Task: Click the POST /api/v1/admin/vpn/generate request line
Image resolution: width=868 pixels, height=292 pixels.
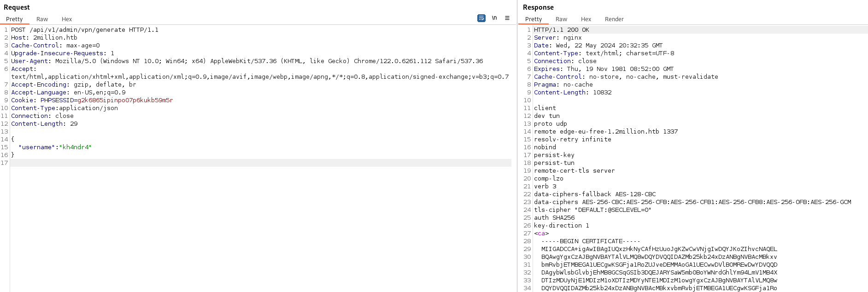Action: click(85, 30)
